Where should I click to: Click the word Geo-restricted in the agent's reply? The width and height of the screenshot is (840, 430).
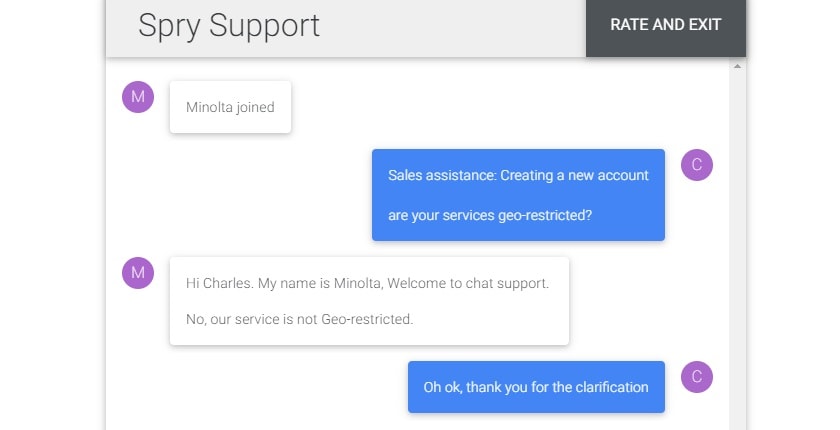367,319
